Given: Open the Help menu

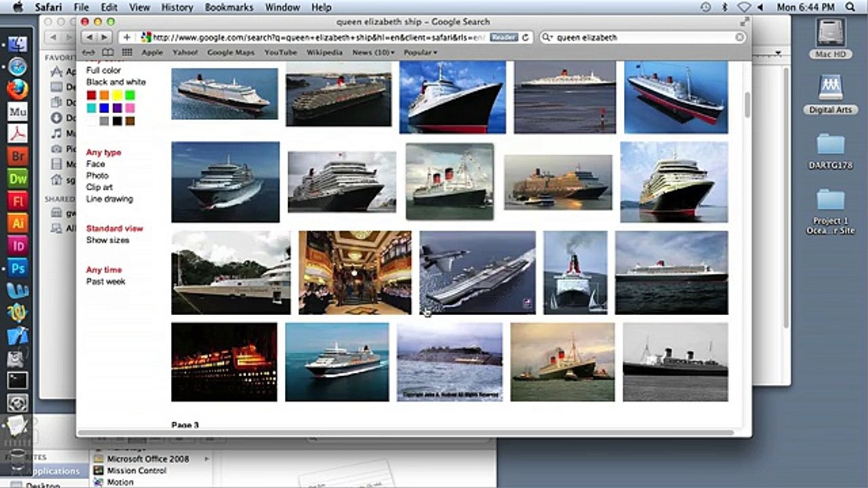Looking at the screenshot, I should click(x=321, y=7).
